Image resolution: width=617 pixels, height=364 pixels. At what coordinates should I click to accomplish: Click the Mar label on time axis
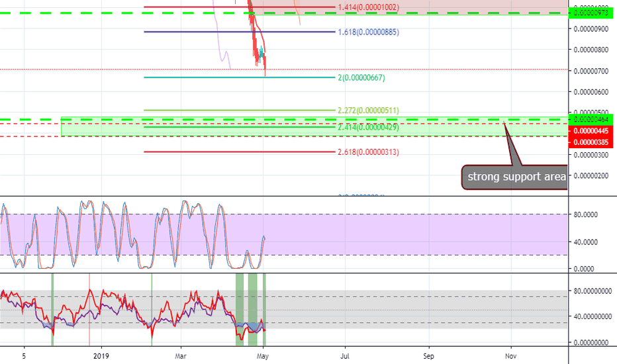[x=181, y=356]
